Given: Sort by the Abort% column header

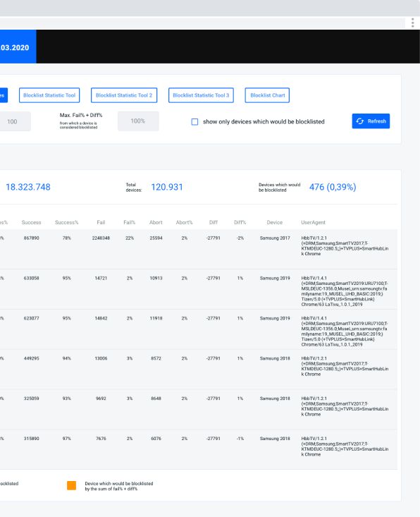Looking at the screenshot, I should point(184,223).
